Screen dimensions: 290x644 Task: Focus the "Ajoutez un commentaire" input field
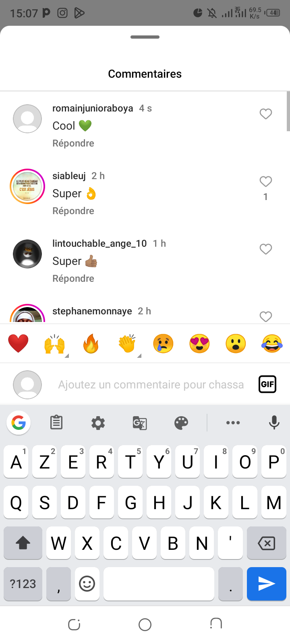pyautogui.click(x=151, y=385)
